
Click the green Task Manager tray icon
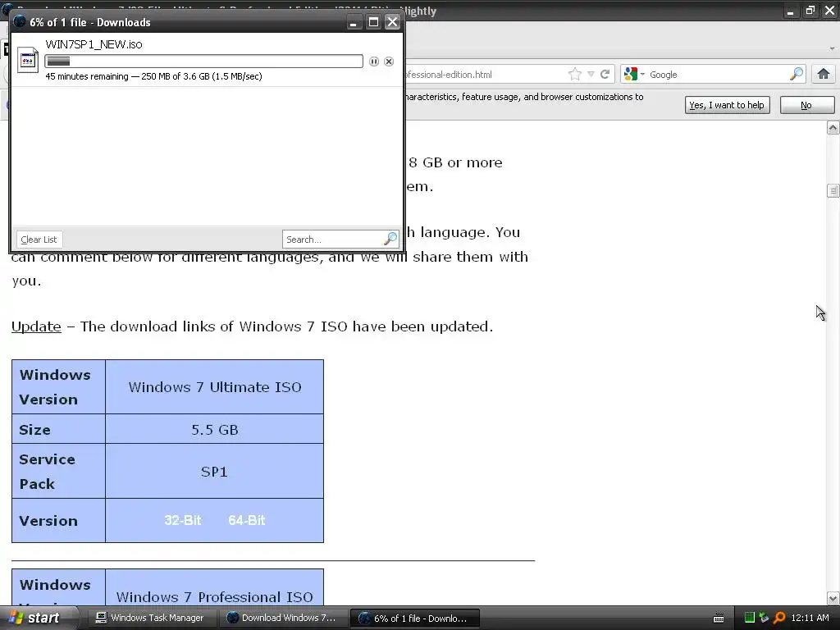(750, 618)
